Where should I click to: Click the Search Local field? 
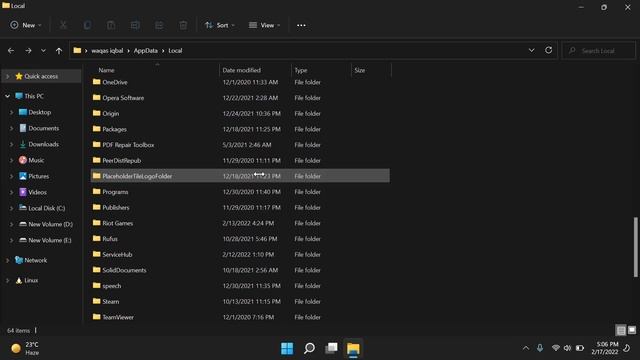[x=598, y=51]
